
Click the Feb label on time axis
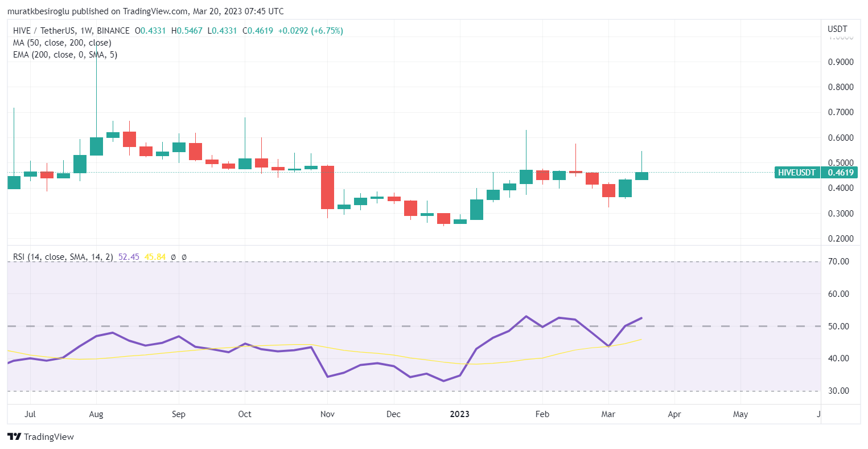tap(542, 414)
